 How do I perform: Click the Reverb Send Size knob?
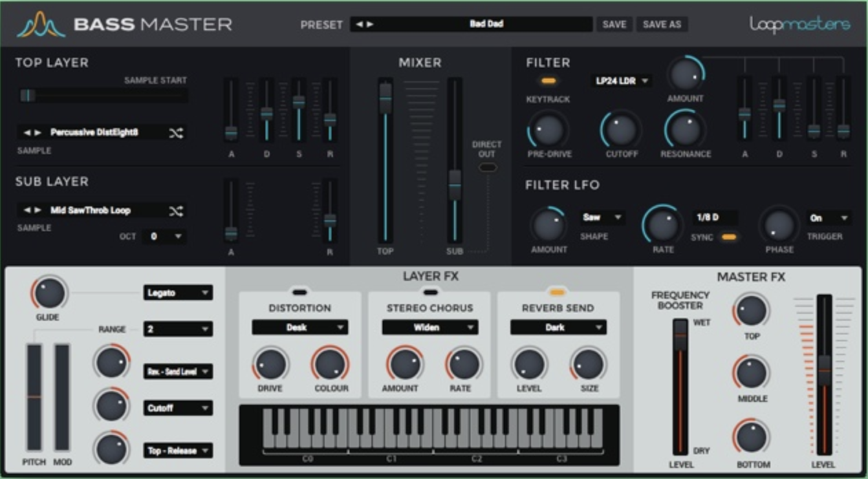pos(588,364)
